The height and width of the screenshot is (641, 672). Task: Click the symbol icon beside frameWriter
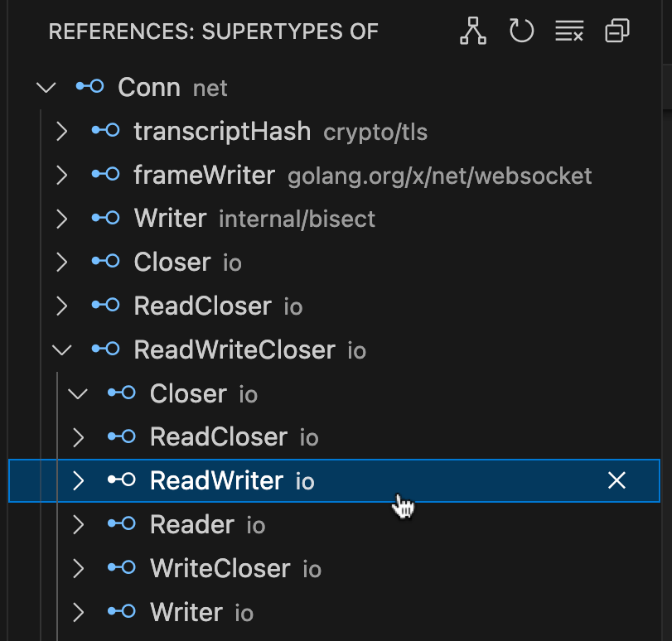(x=106, y=175)
